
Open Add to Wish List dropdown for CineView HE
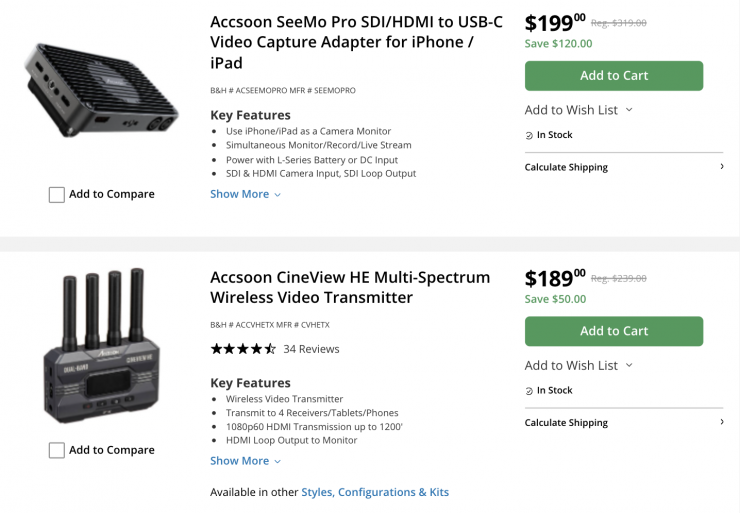point(578,365)
